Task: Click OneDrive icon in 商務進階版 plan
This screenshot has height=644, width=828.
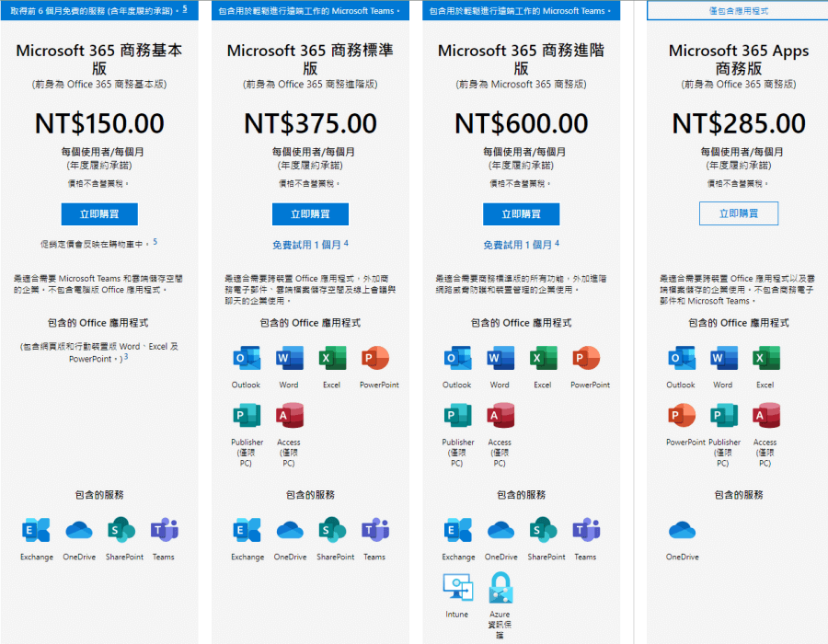Action: 500,530
